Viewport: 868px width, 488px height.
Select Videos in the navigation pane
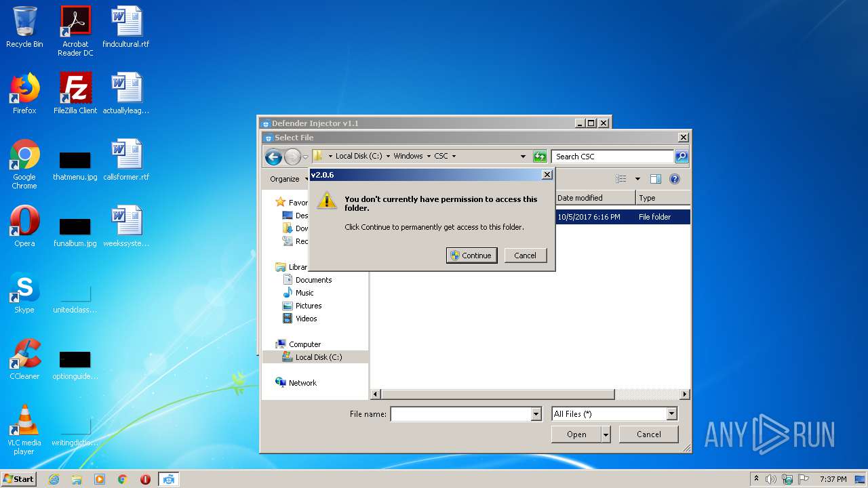pos(306,319)
